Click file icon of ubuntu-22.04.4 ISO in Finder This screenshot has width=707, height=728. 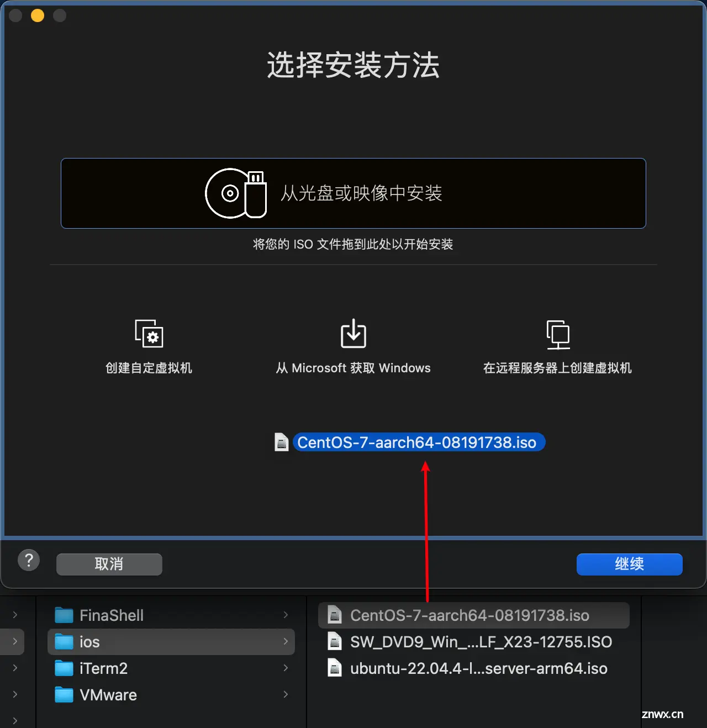click(x=335, y=668)
